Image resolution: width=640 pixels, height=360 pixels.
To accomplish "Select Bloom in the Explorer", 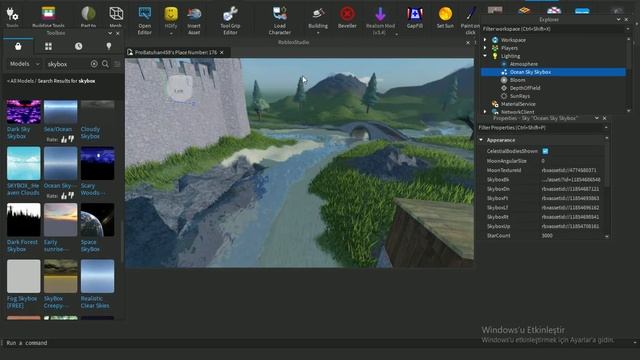I will (517, 80).
